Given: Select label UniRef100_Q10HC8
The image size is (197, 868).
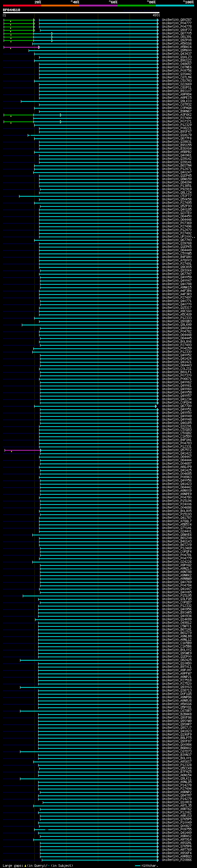Looking at the screenshot, I should pos(176,802).
